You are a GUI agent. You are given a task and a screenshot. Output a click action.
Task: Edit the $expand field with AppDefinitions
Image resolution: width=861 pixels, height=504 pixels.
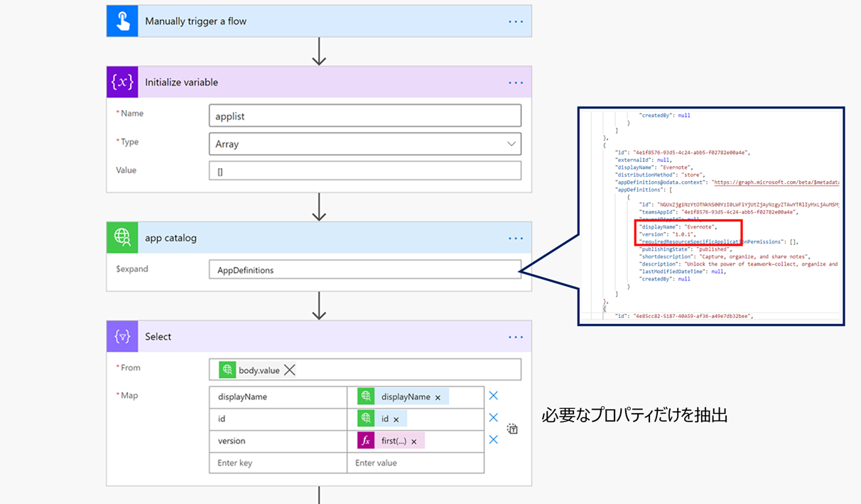(365, 270)
